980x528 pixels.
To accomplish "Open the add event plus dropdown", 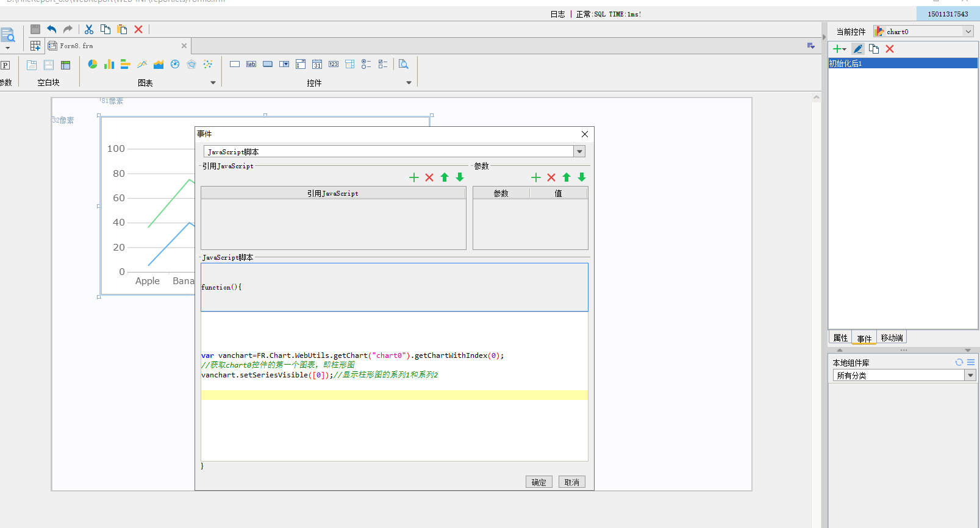I will point(840,49).
